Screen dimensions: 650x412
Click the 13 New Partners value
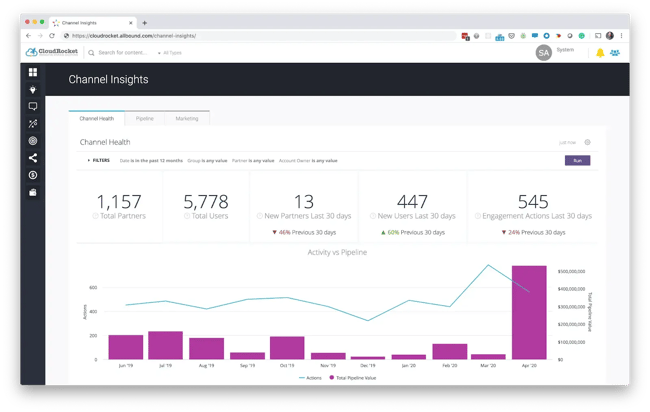[304, 202]
